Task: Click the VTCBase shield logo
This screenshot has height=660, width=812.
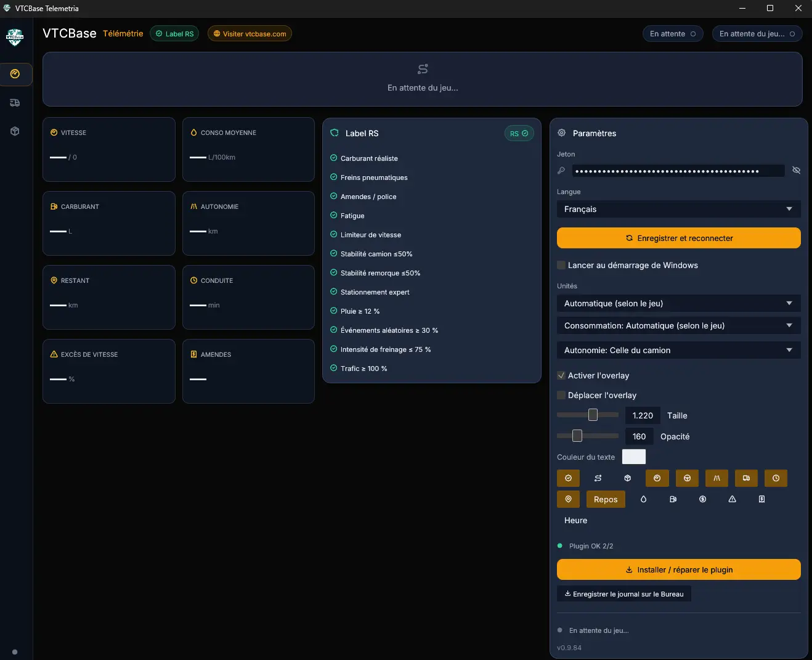Action: click(x=15, y=37)
